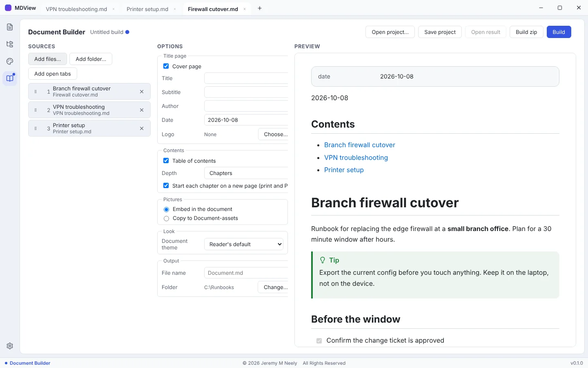Grab the drag handle of Printer setup source
588x368 pixels.
coord(36,128)
